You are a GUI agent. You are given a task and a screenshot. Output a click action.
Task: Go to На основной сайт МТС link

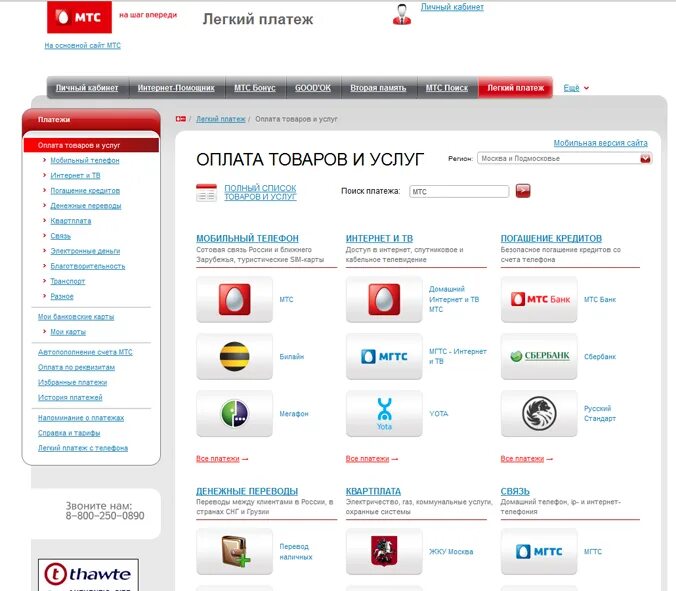point(82,45)
